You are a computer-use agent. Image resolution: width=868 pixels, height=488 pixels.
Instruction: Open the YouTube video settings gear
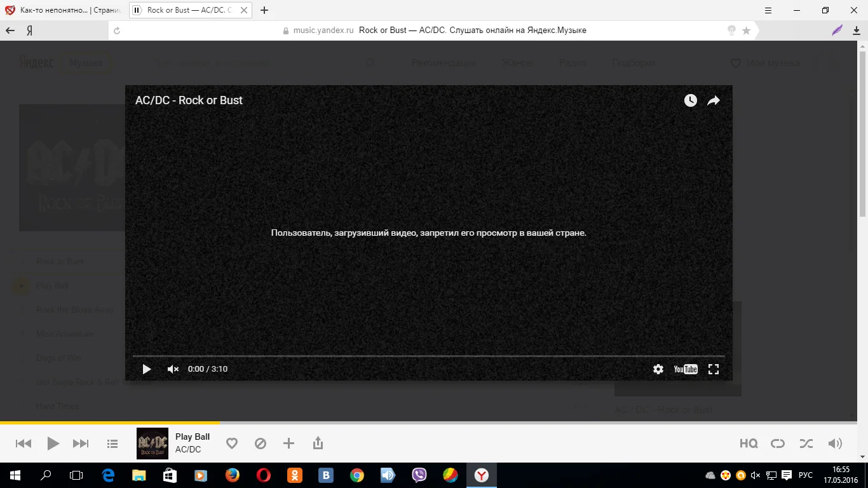click(x=658, y=369)
